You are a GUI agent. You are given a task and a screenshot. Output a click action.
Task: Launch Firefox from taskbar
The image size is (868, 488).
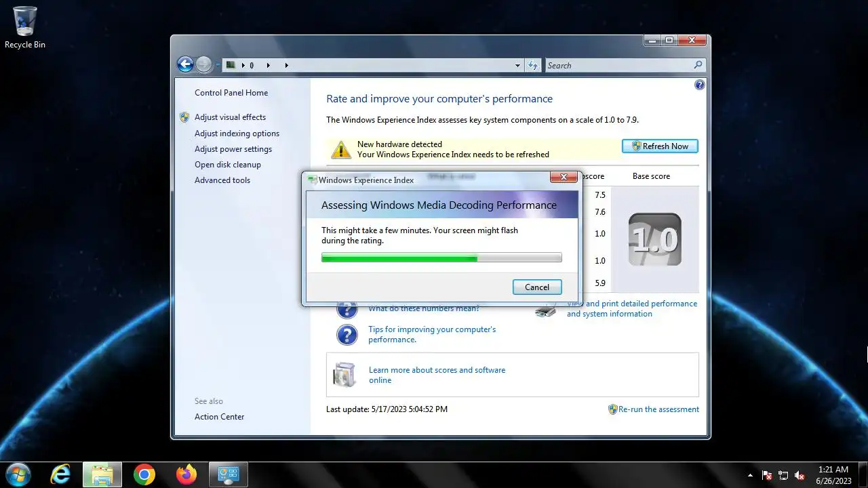point(186,474)
